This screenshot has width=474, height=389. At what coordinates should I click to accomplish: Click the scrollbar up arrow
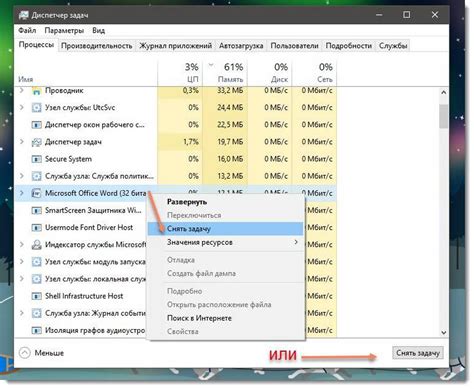click(x=444, y=92)
